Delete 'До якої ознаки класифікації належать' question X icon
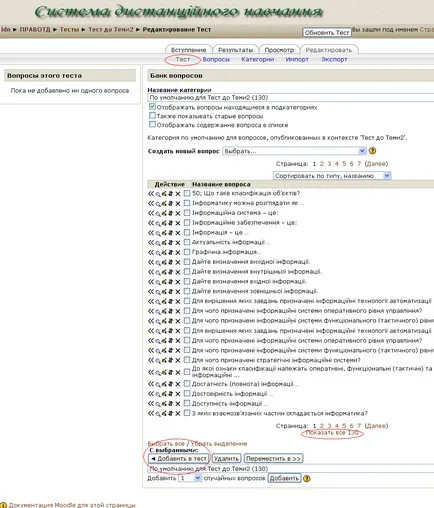 [178, 373]
